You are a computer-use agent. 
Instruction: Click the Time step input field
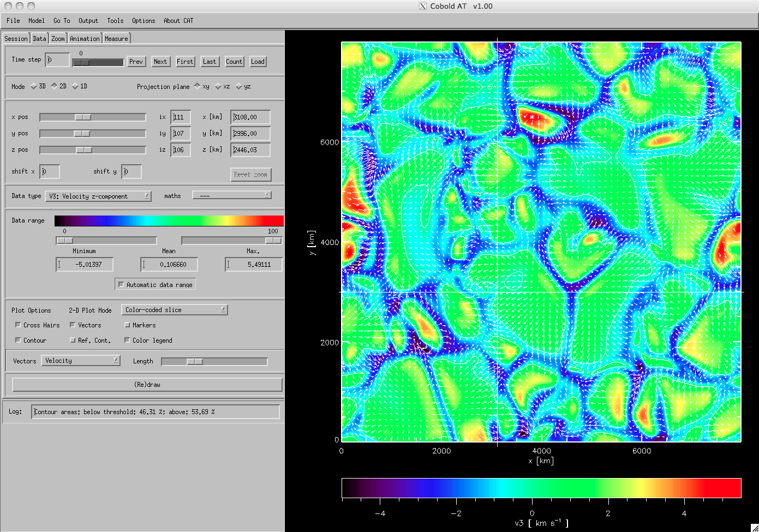[57, 60]
